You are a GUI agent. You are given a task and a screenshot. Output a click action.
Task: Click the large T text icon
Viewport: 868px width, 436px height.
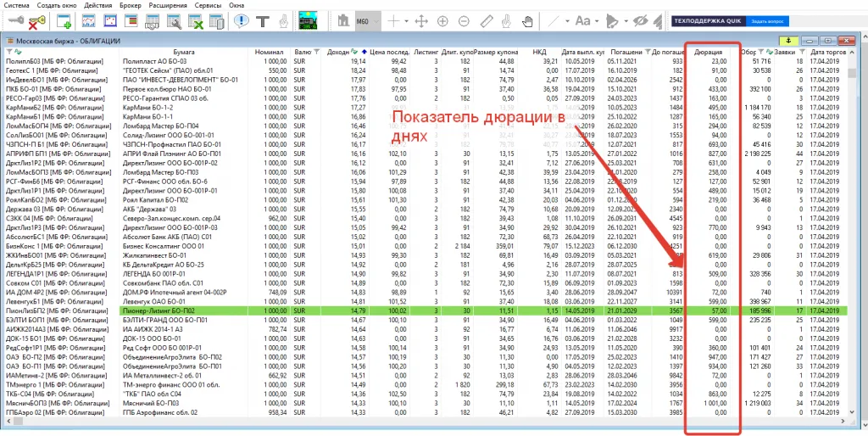point(263,21)
